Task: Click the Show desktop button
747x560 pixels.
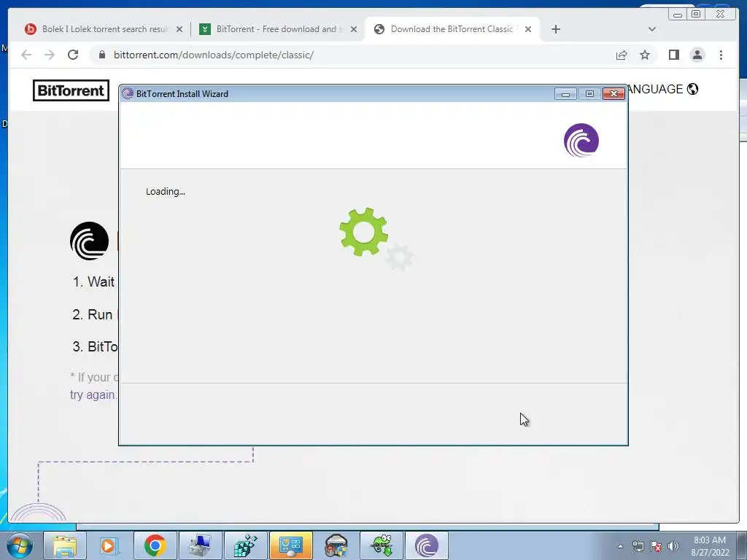Action: (x=742, y=545)
